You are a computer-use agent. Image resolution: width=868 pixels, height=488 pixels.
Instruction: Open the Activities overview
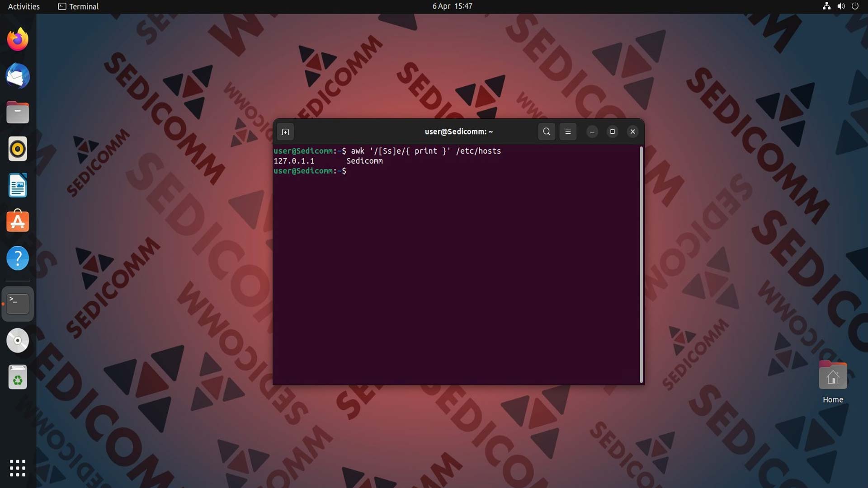24,6
